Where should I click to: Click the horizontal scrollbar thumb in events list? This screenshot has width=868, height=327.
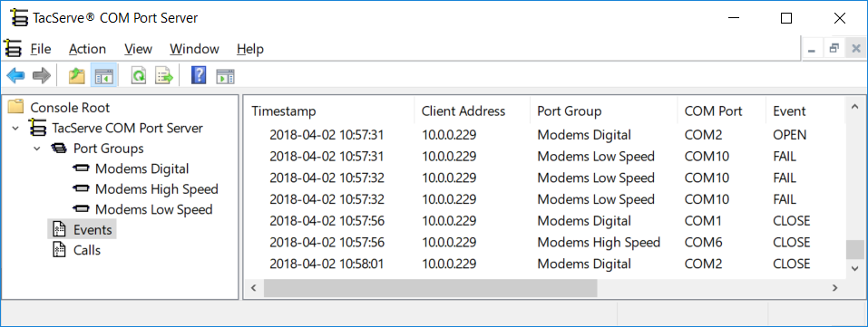pyautogui.click(x=430, y=288)
